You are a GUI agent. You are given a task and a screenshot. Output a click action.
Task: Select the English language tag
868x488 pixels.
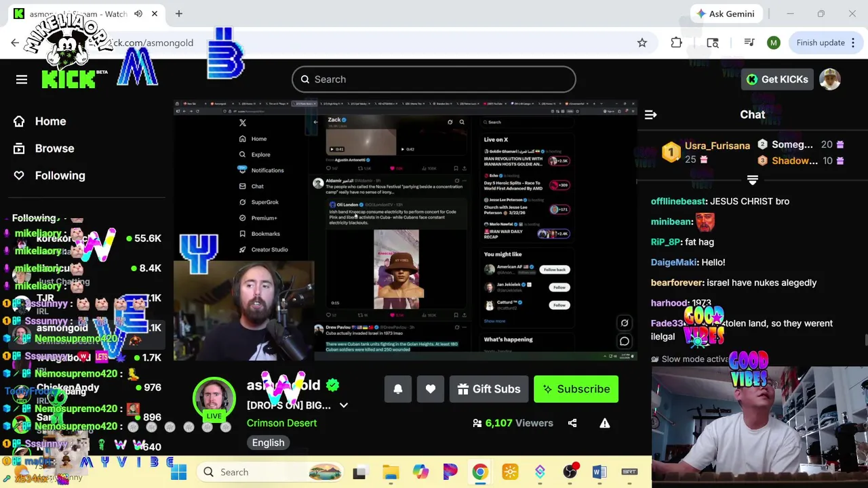click(x=269, y=443)
